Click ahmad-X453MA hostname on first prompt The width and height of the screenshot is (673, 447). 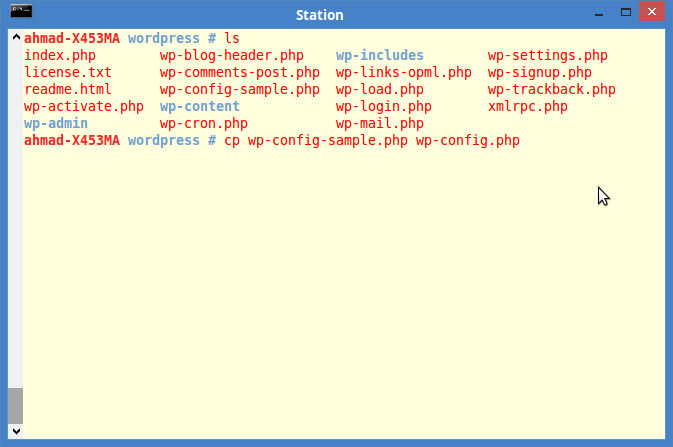72,38
